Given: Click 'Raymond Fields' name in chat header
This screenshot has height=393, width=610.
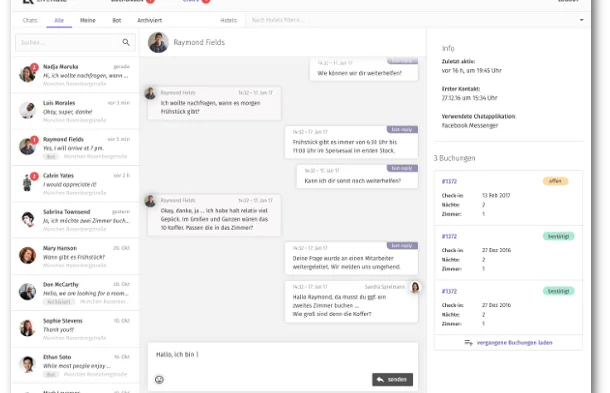Looking at the screenshot, I should (x=199, y=42).
